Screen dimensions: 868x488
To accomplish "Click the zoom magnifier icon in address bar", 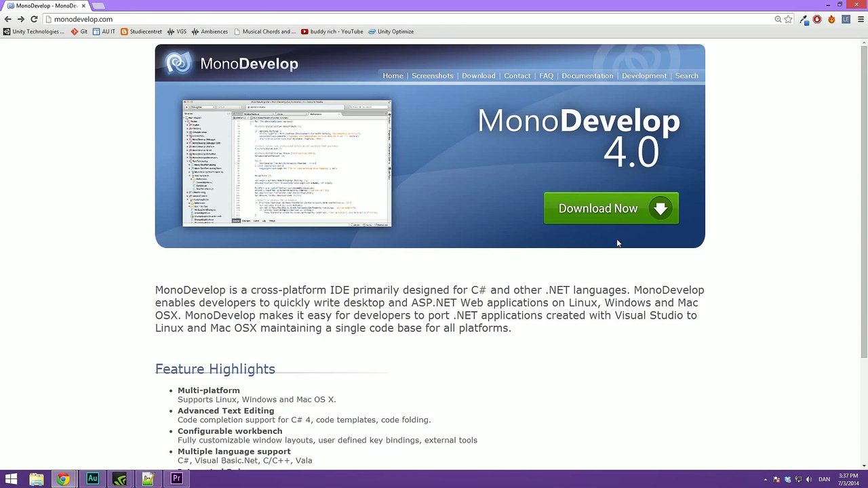I will (778, 20).
